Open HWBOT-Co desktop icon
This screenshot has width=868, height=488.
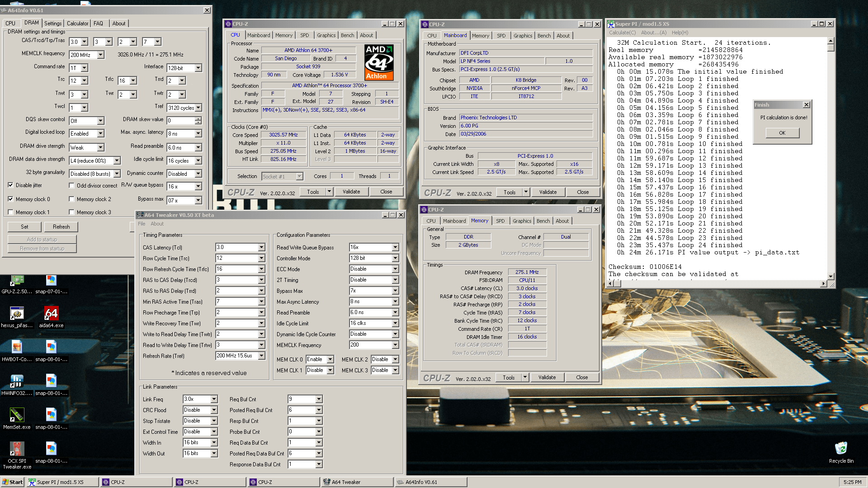[17, 347]
